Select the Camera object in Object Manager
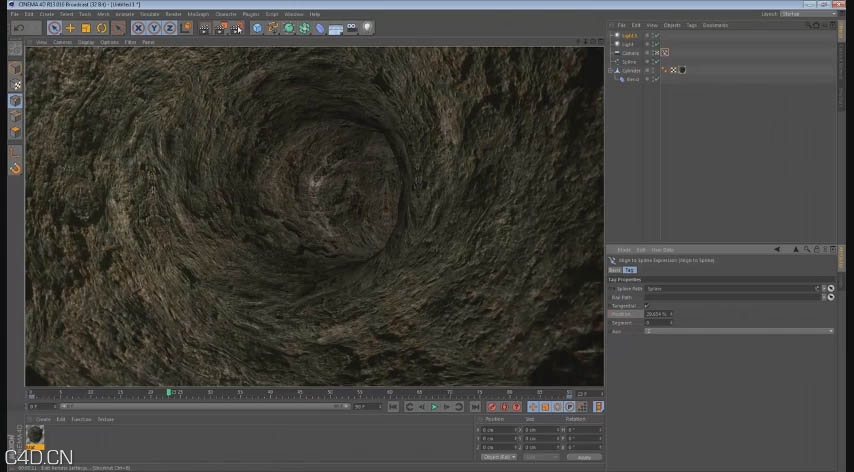The width and height of the screenshot is (854, 472). pyautogui.click(x=630, y=53)
